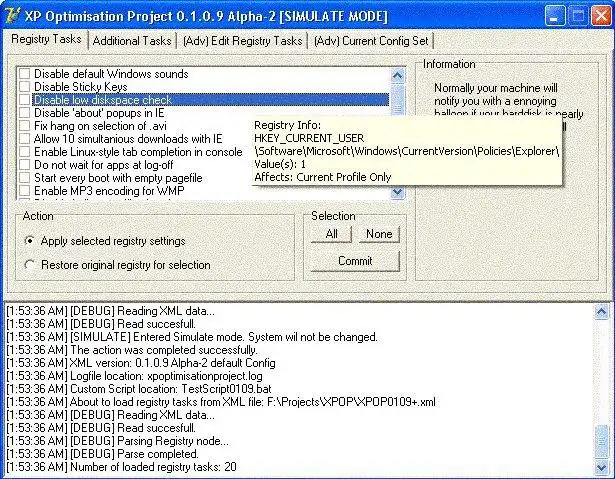The width and height of the screenshot is (615, 479).
Task: Click the Commit button
Action: tap(355, 261)
